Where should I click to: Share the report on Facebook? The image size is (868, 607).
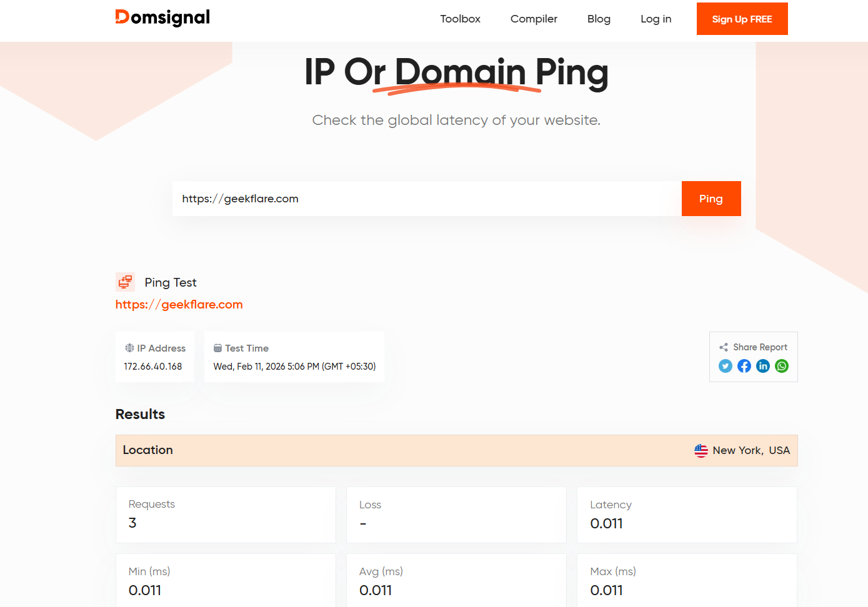tap(744, 366)
